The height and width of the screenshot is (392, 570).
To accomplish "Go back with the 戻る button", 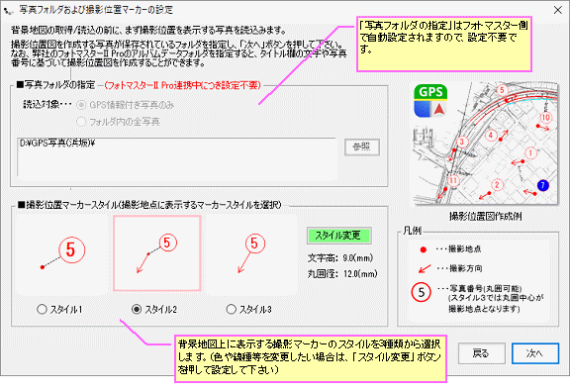I will tap(481, 352).
